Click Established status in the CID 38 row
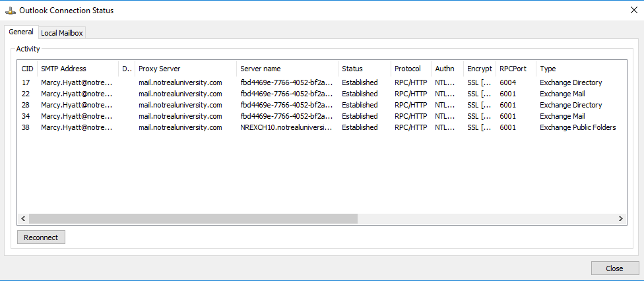Screen dimensions: 644x281 point(360,127)
